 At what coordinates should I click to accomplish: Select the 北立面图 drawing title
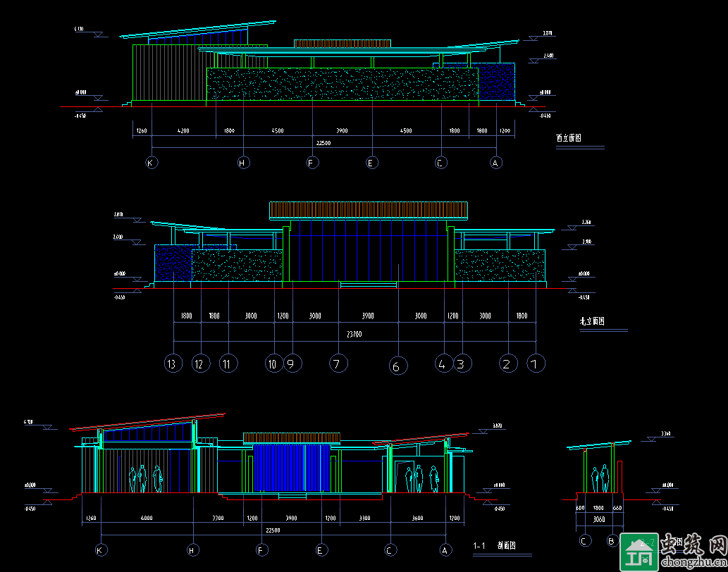pos(592,321)
